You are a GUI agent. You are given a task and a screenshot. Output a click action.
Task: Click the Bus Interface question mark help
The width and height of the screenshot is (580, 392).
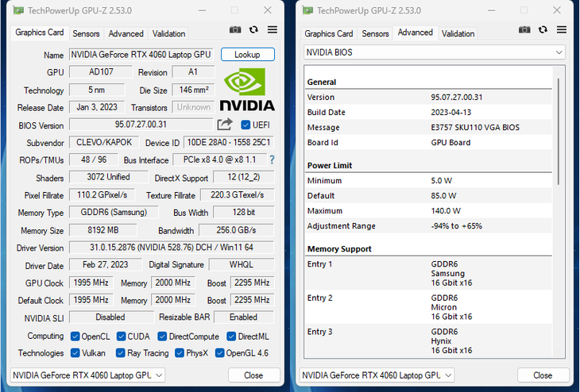[x=273, y=159]
